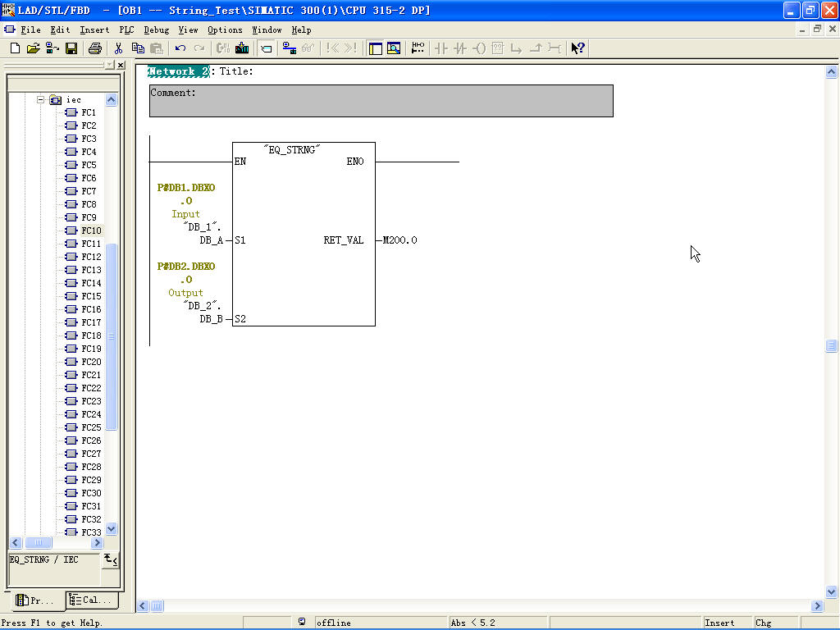This screenshot has width=840, height=630.
Task: Click the New file toolbar icon
Action: [15, 48]
